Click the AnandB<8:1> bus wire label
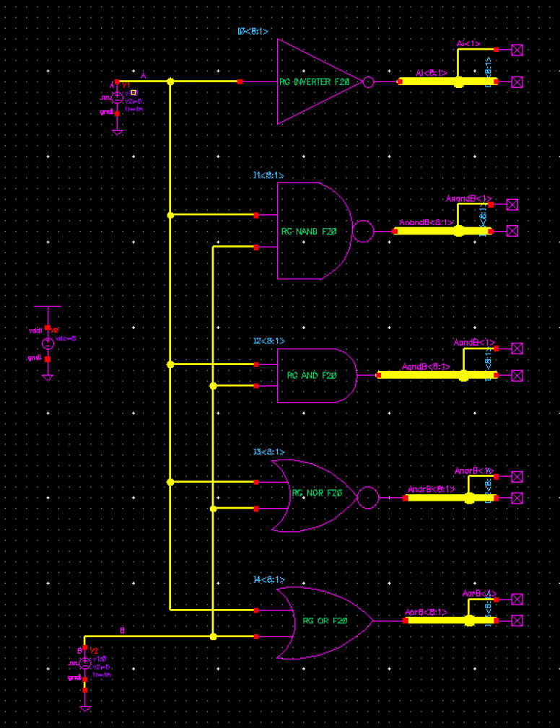The height and width of the screenshot is (728, 560). [426, 222]
